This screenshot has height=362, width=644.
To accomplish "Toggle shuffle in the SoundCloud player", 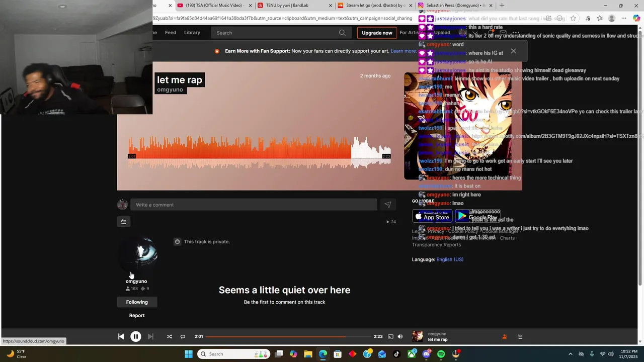I will 169,337.
